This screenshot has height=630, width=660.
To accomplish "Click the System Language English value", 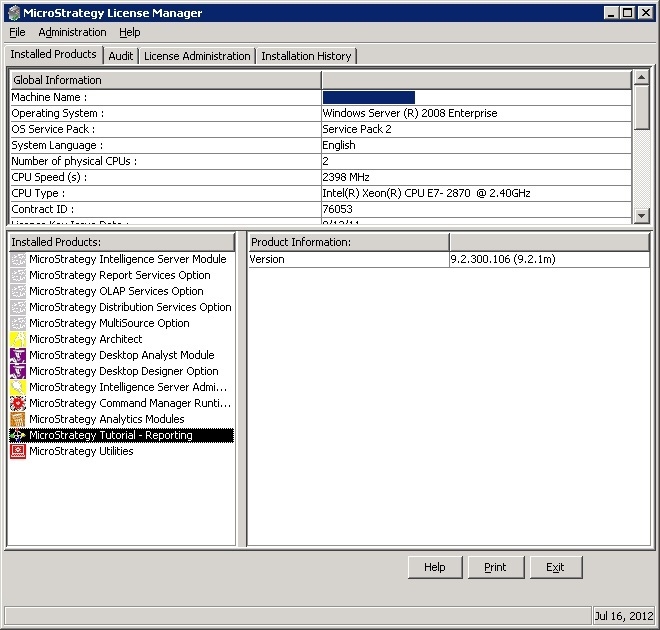I will coord(339,145).
